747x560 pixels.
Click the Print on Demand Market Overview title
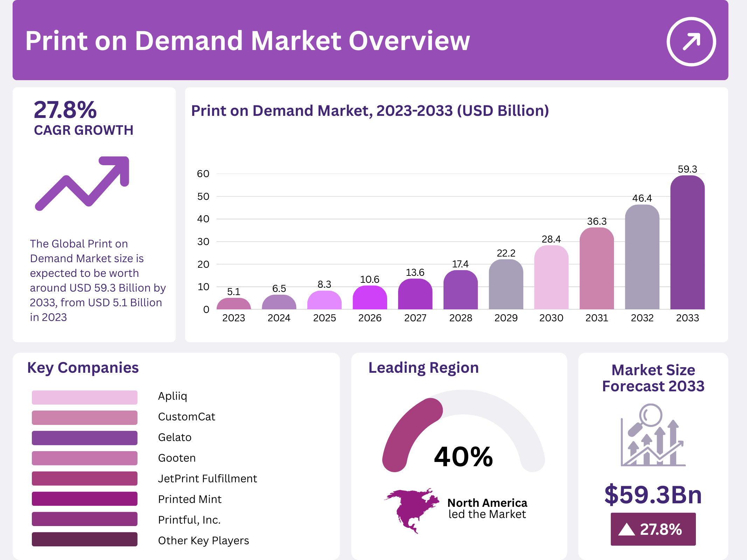click(x=247, y=41)
